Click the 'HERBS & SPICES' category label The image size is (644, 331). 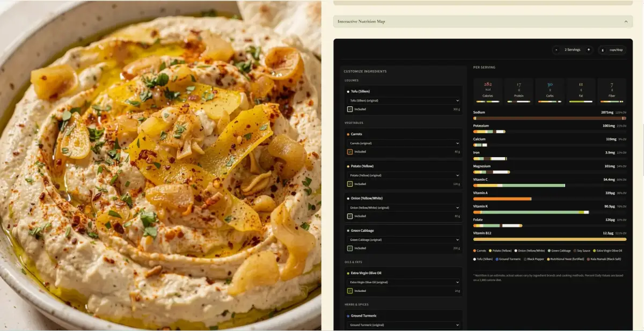point(356,305)
